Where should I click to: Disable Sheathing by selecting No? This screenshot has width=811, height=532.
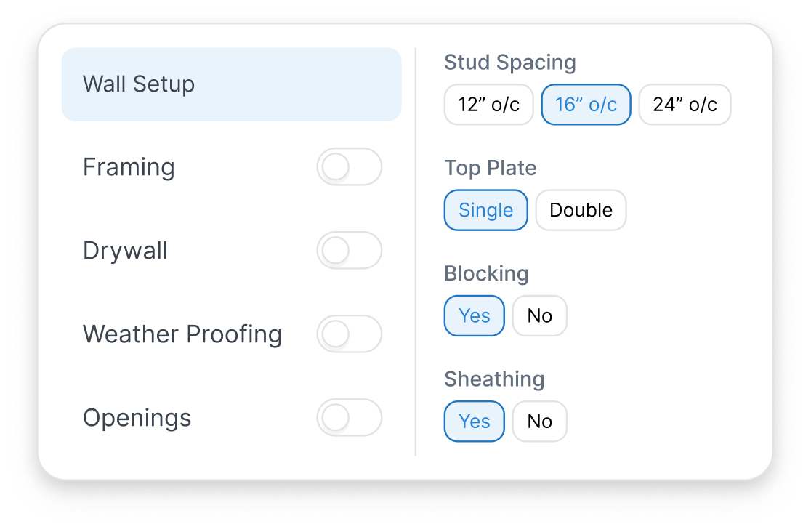coord(539,421)
